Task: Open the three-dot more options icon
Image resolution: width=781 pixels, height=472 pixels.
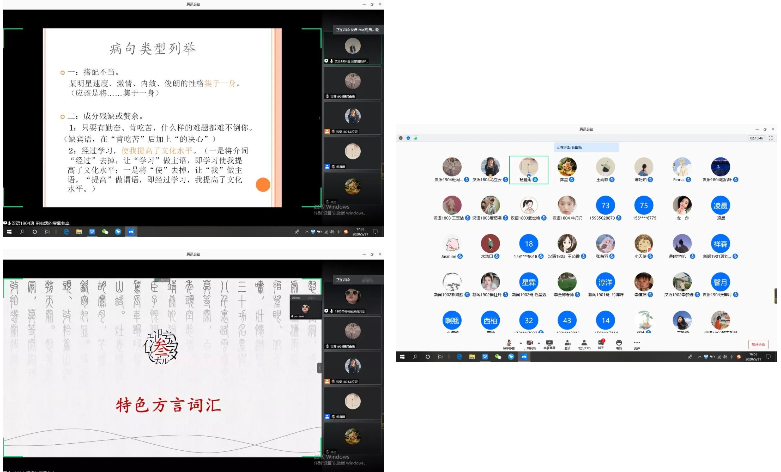Action: pos(638,345)
